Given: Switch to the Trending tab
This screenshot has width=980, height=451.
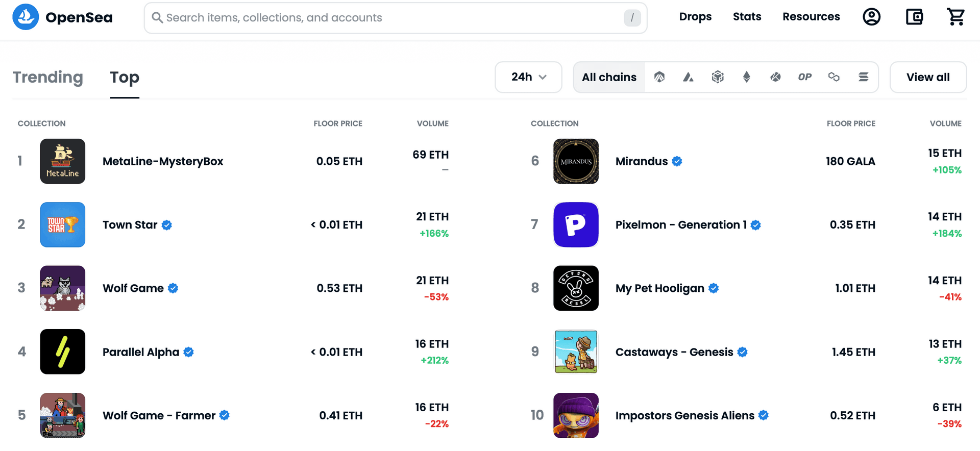Looking at the screenshot, I should 48,77.
